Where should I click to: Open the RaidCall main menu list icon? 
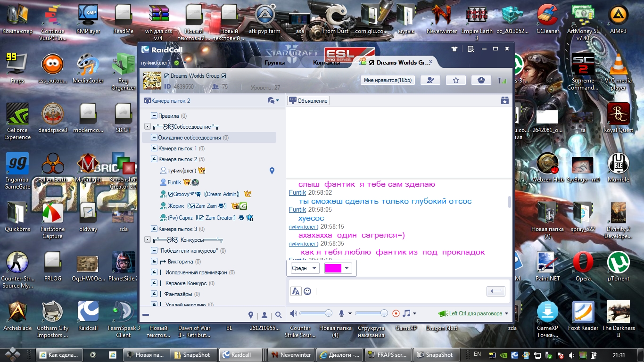(x=471, y=49)
